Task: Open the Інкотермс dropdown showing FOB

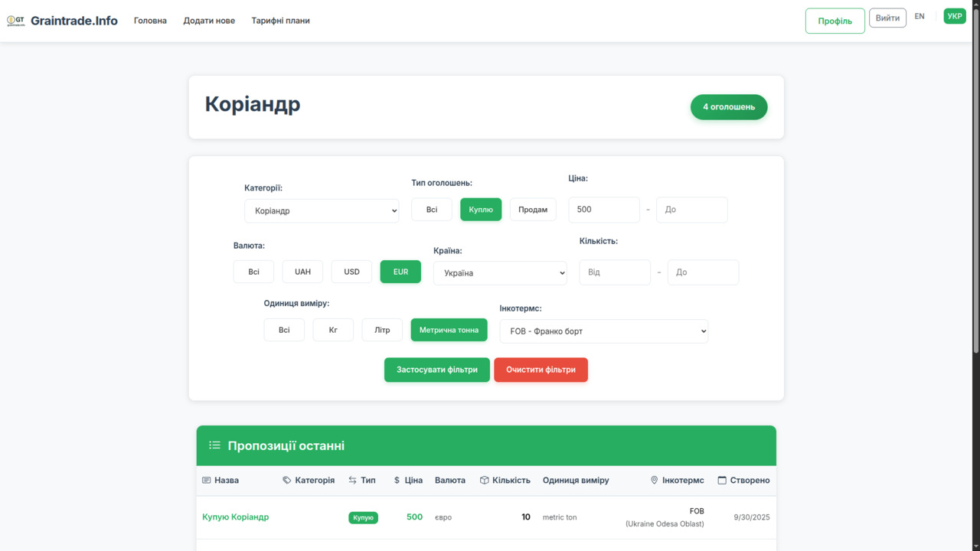Action: [x=603, y=331]
